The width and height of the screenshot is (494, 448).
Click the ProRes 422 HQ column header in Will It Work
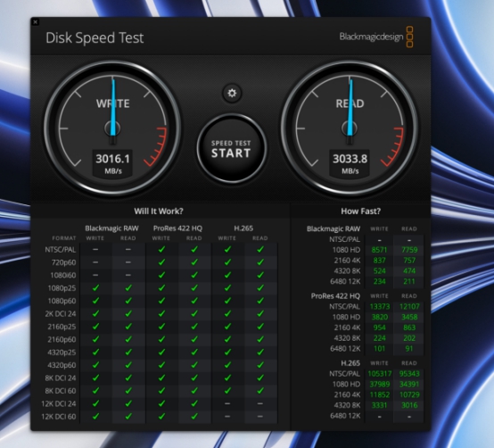[177, 228]
